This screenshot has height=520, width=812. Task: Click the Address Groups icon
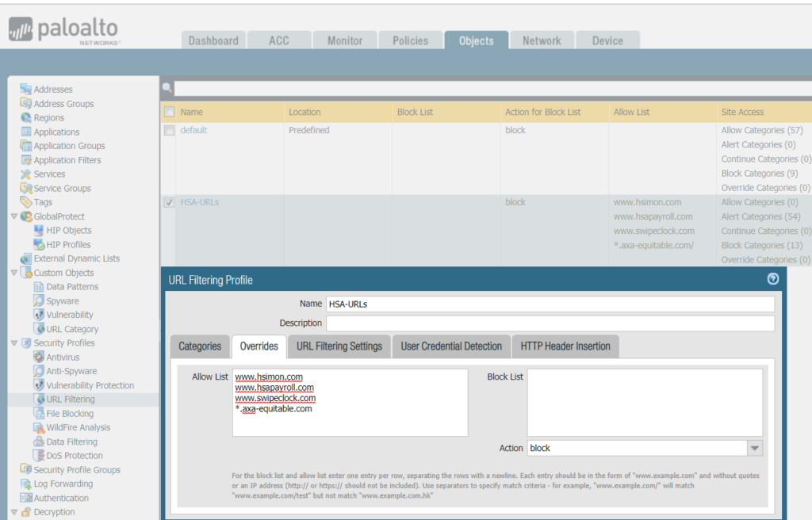pos(26,103)
